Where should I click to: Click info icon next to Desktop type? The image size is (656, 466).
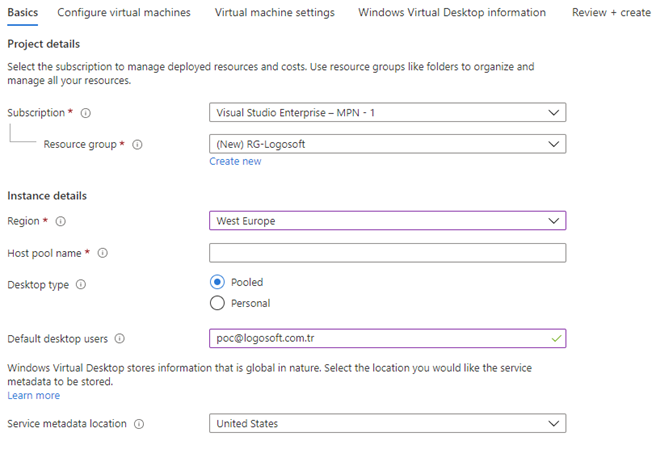(81, 285)
